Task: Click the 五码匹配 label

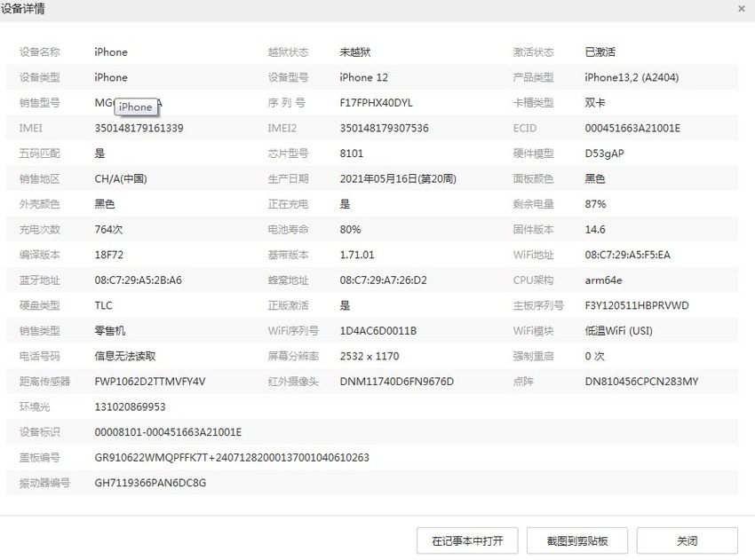Action: point(39,154)
